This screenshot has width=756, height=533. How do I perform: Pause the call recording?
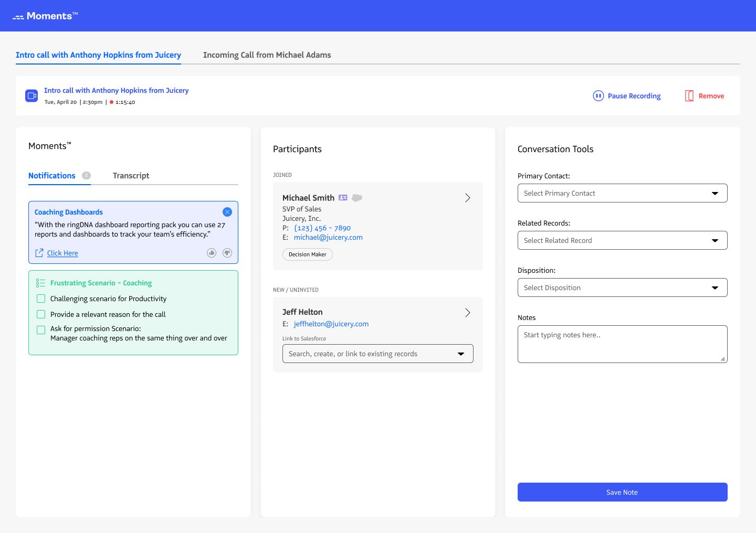626,96
